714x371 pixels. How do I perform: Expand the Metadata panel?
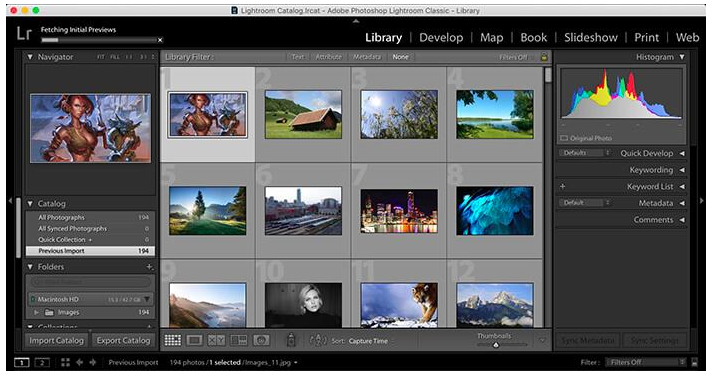[682, 203]
